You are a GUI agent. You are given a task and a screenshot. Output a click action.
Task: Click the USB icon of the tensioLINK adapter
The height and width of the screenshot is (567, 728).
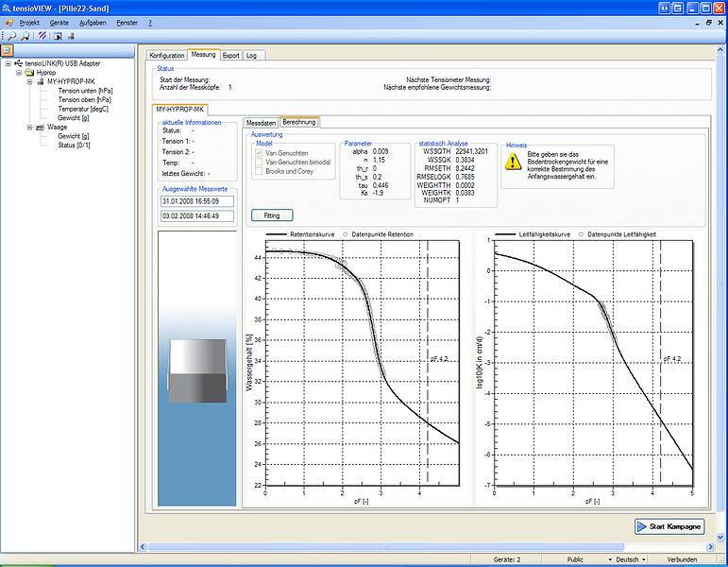click(x=19, y=63)
